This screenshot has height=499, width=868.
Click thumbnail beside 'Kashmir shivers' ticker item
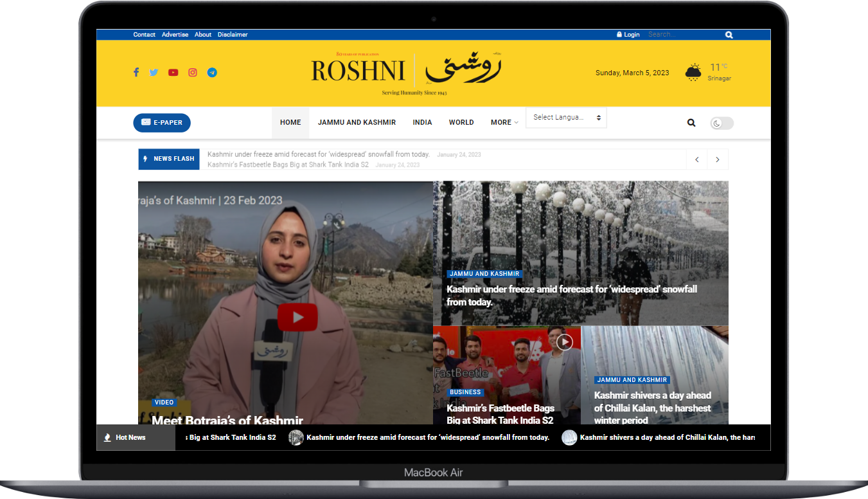tap(569, 437)
